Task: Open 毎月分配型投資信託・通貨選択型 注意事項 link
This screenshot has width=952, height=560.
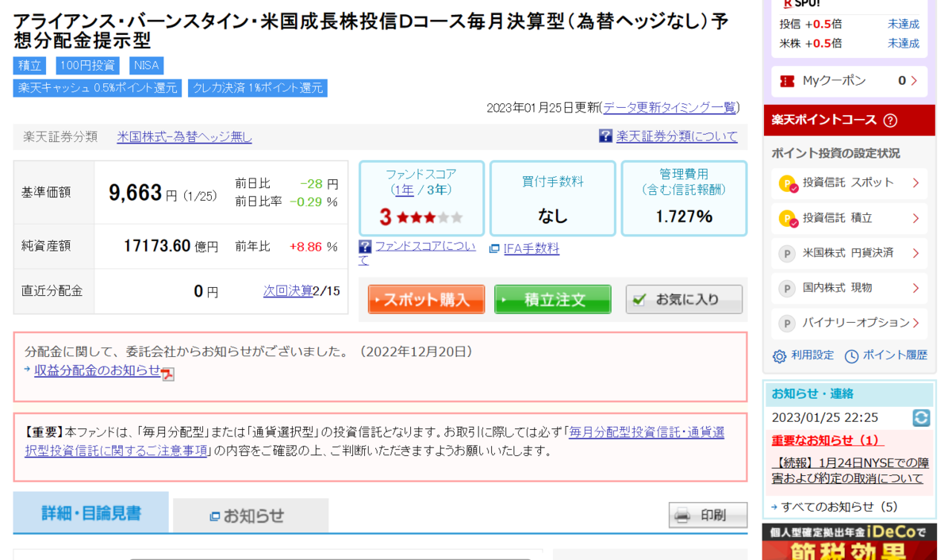Action: click(374, 441)
